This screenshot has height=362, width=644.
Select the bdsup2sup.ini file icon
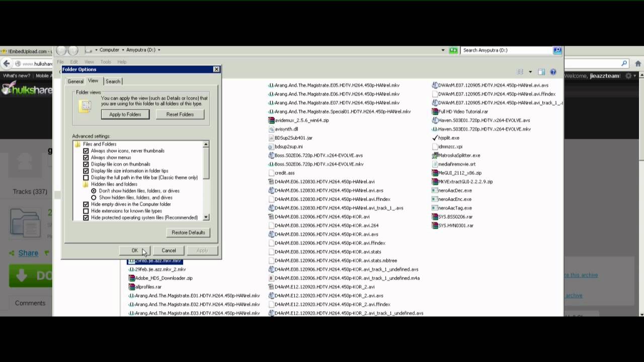click(x=271, y=147)
